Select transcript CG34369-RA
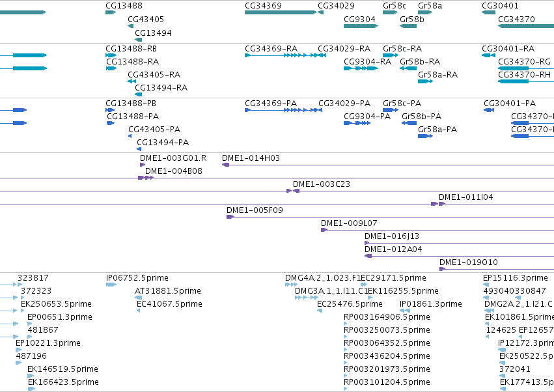This screenshot has width=554, height=392. coord(271,48)
